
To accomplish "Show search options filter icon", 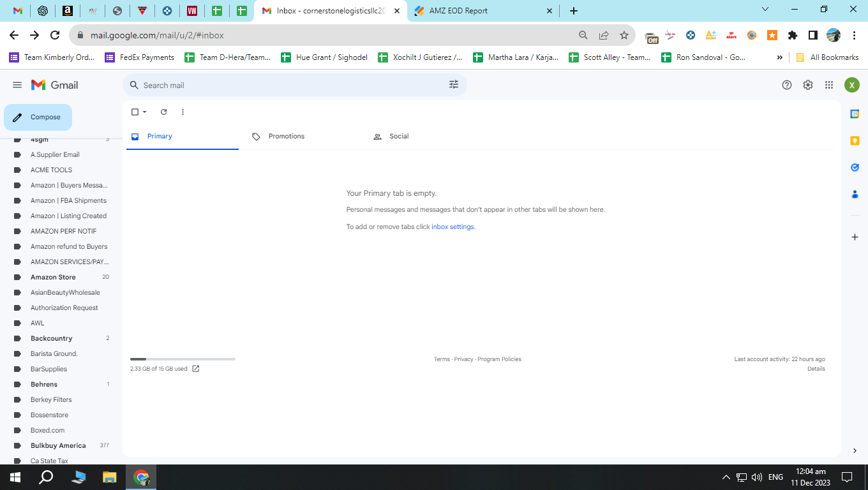I will coord(454,85).
